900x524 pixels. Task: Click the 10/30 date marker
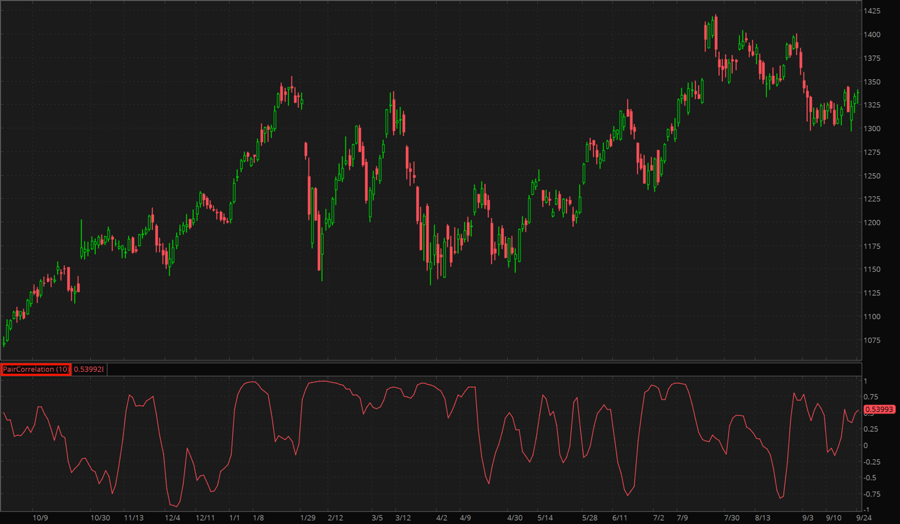[101, 517]
